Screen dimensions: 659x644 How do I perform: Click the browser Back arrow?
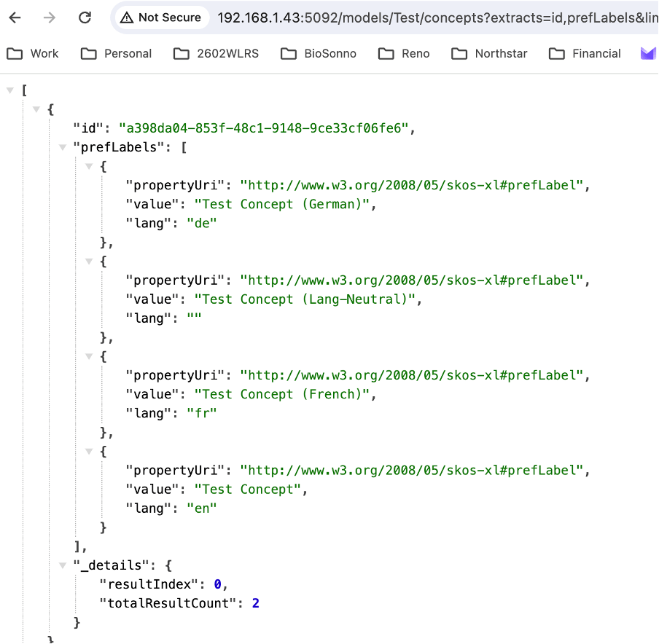[15, 17]
